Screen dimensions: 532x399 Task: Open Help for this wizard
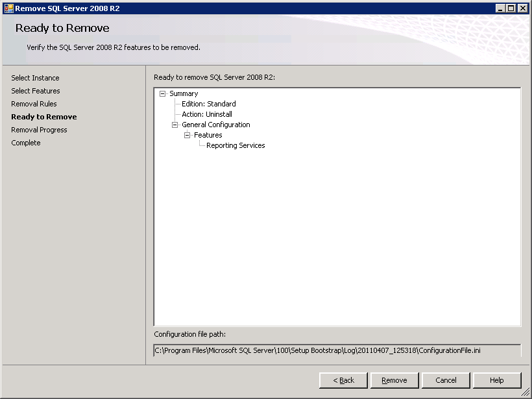point(496,380)
